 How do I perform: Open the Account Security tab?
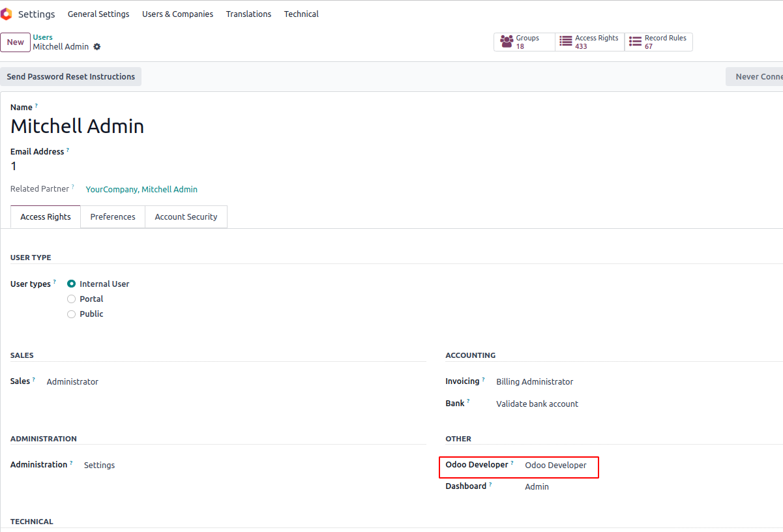pos(186,217)
